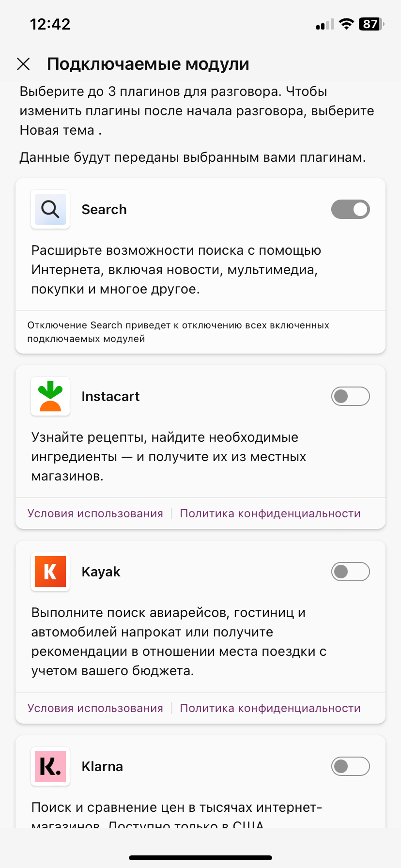Open Kayak terms of use link
Screen dimensions: 401x868
pos(95,708)
